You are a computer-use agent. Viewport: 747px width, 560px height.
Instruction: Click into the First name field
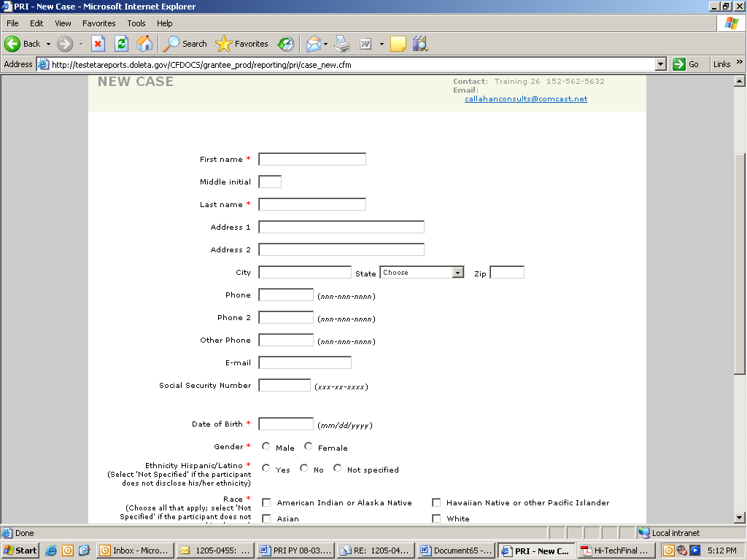pos(312,160)
